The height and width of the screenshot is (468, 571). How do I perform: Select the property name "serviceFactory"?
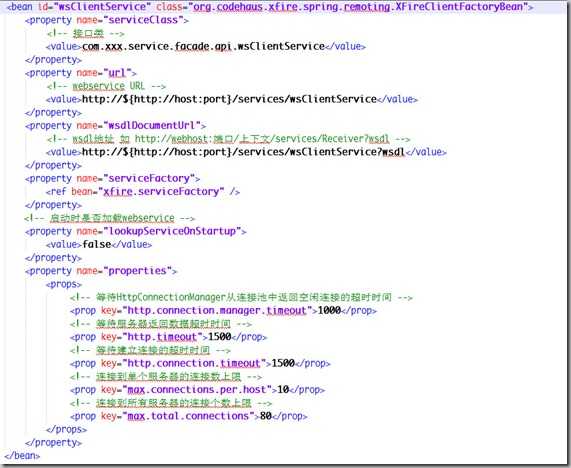point(149,178)
